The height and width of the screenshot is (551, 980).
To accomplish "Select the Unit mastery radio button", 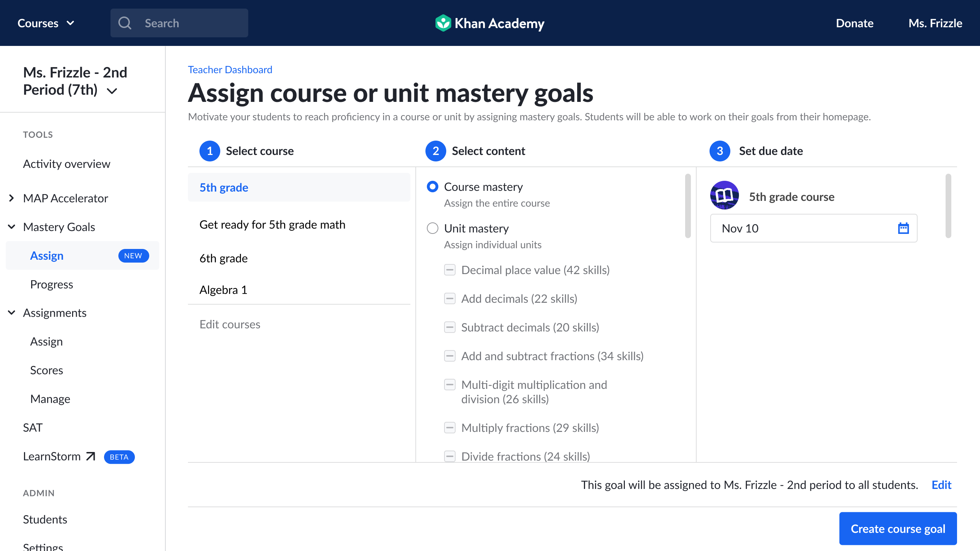I will (x=432, y=228).
